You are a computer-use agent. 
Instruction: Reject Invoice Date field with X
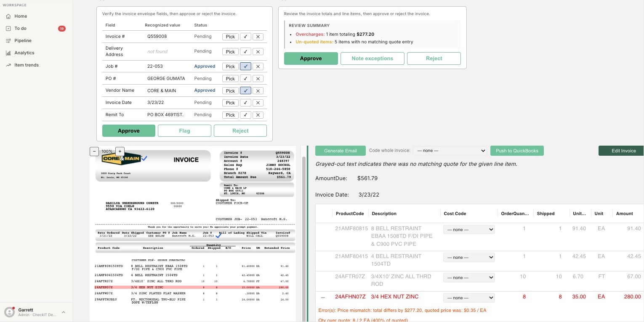tap(258, 103)
